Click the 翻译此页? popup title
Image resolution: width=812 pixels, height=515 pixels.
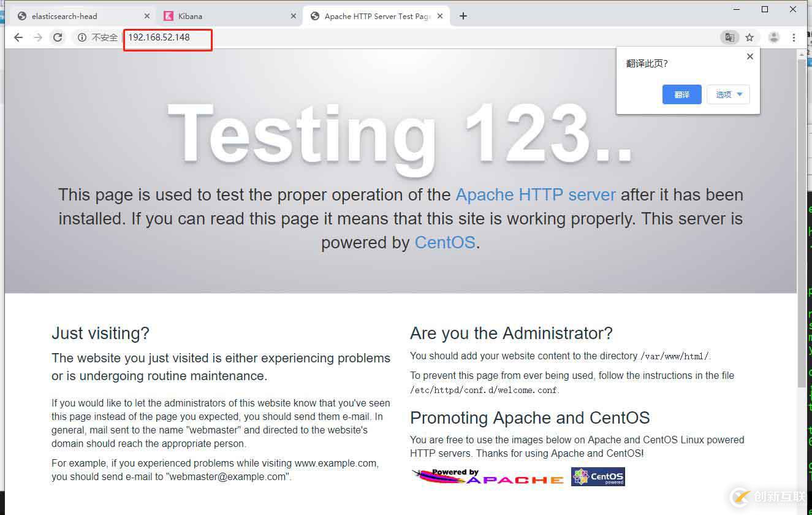pos(647,64)
